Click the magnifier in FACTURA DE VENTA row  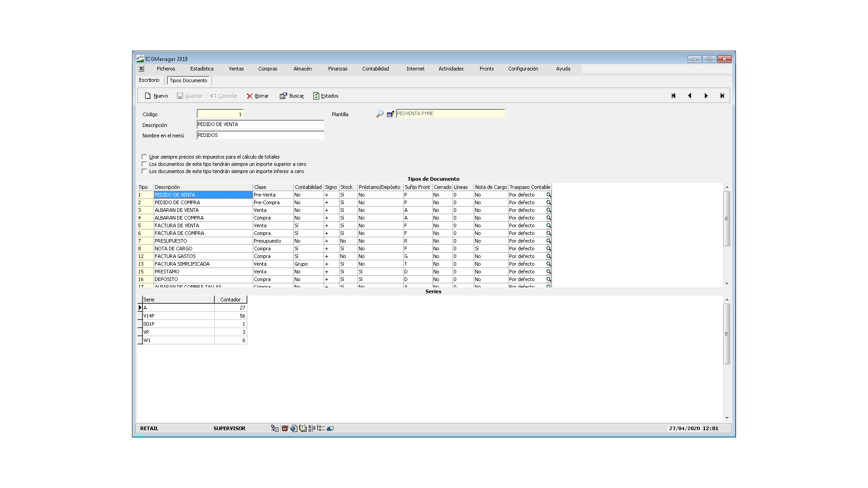[548, 226]
